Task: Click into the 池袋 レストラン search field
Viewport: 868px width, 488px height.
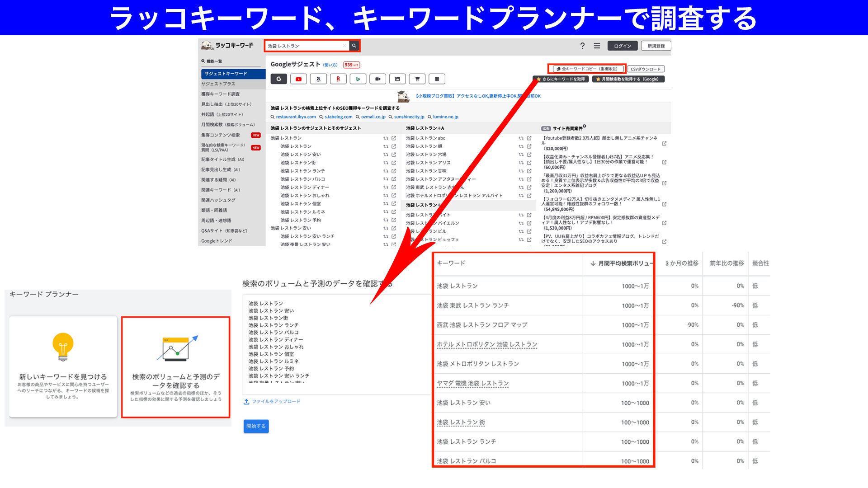Action: pyautogui.click(x=304, y=46)
